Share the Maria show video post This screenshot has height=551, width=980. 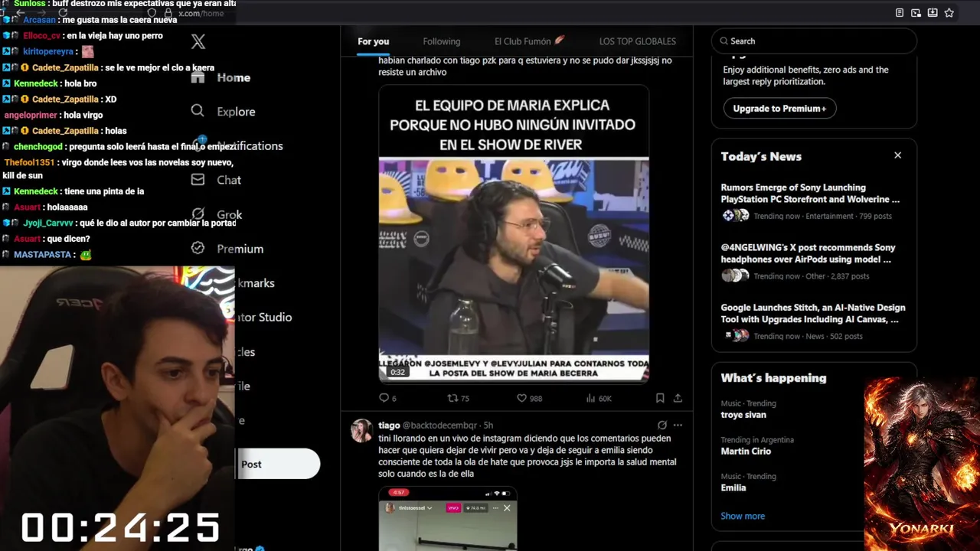tap(678, 398)
